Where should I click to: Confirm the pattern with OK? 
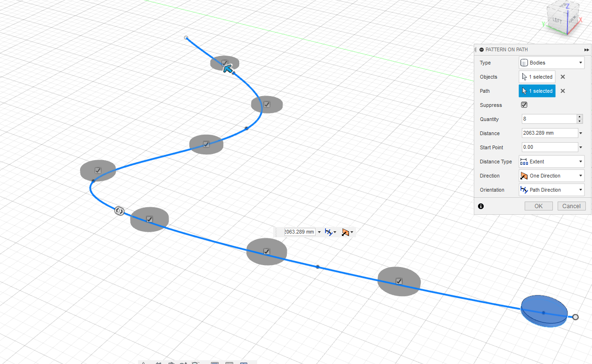tap(539, 206)
